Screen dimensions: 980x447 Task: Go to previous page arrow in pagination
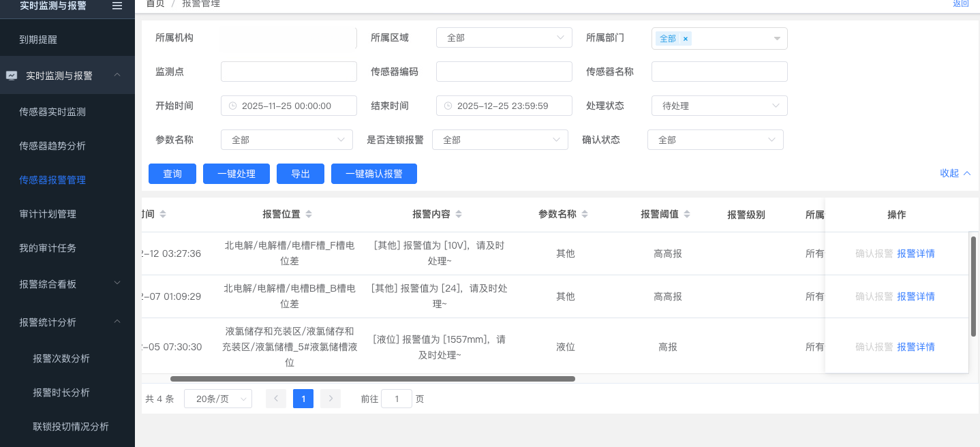click(x=276, y=399)
